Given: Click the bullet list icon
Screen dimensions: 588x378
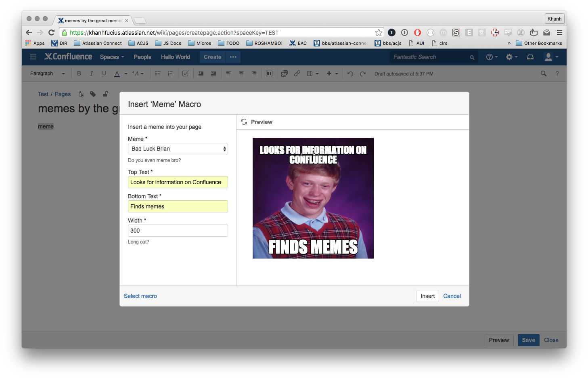Looking at the screenshot, I should tap(158, 73).
